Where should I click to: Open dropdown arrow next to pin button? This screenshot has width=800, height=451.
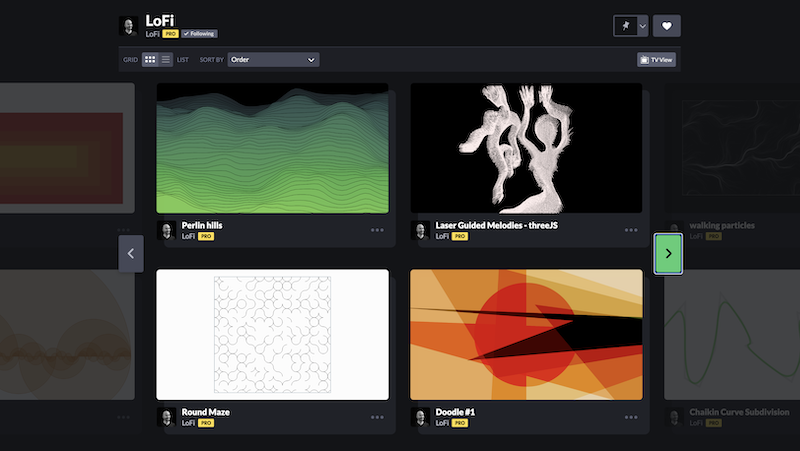point(643,26)
